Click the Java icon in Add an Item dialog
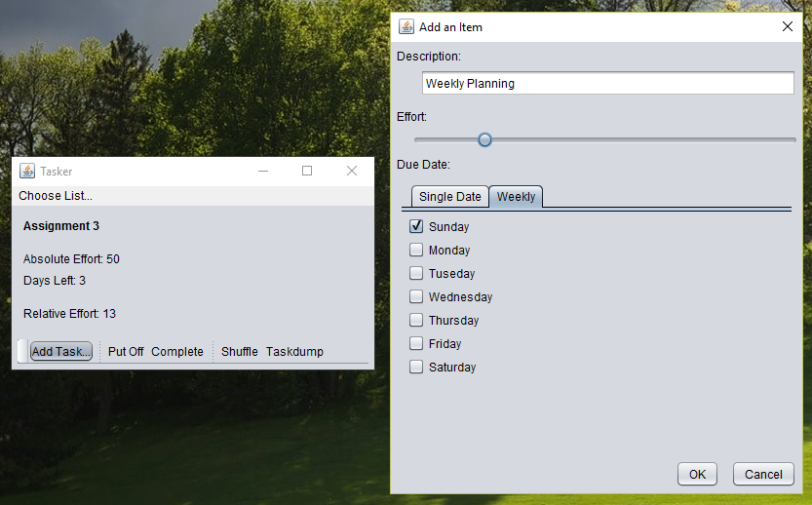 pyautogui.click(x=406, y=27)
